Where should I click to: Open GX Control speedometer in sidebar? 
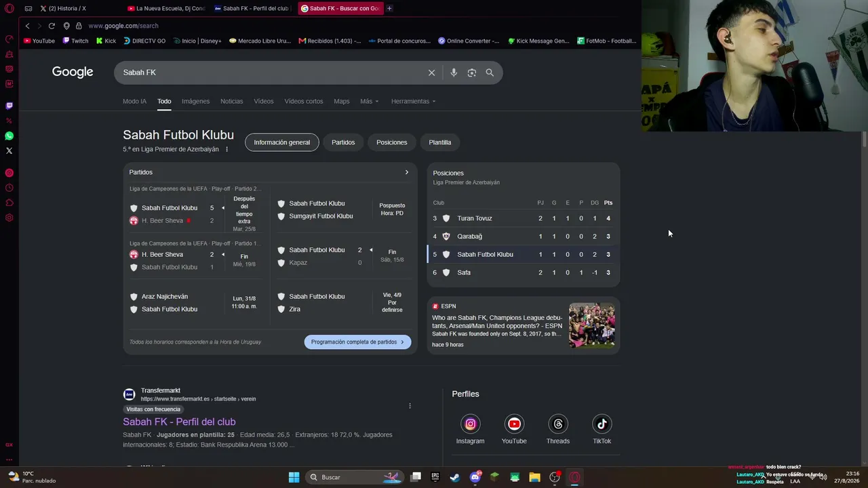click(x=9, y=39)
